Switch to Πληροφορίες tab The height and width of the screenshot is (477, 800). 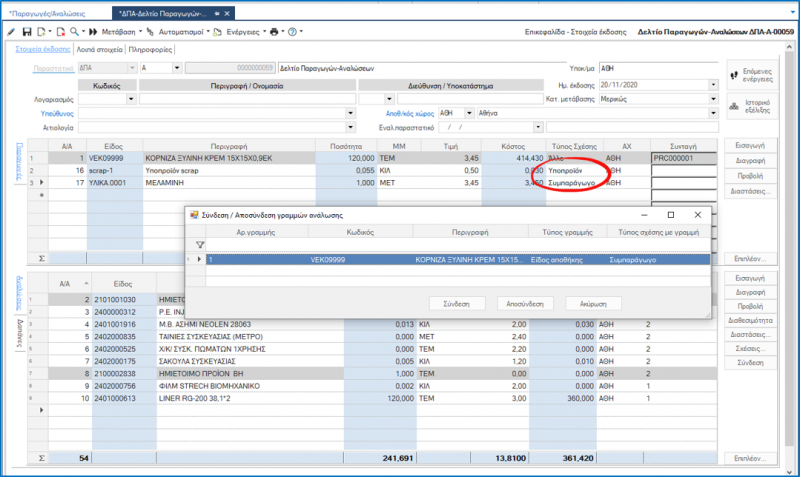click(150, 49)
